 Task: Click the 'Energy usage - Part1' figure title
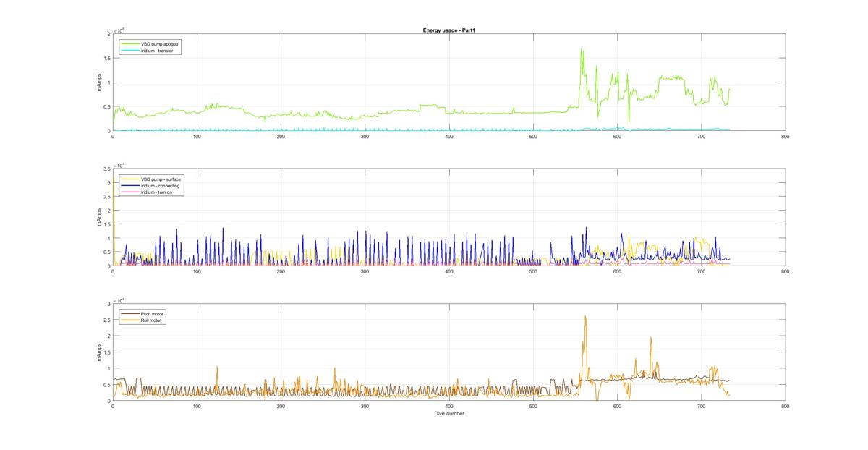pyautogui.click(x=448, y=30)
